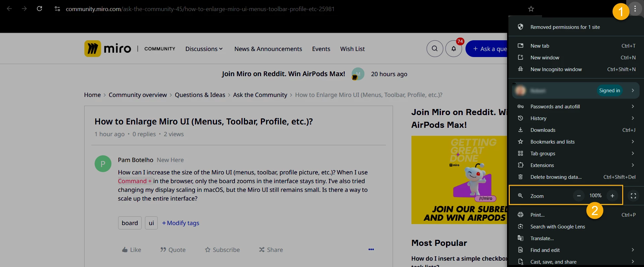Open the post's three-dot more options
The width and height of the screenshot is (644, 267).
[371, 249]
